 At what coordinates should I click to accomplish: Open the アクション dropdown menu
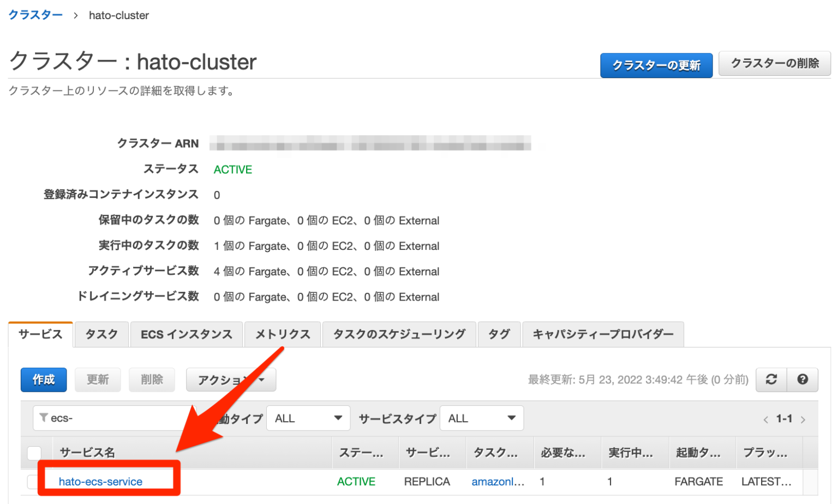[230, 380]
